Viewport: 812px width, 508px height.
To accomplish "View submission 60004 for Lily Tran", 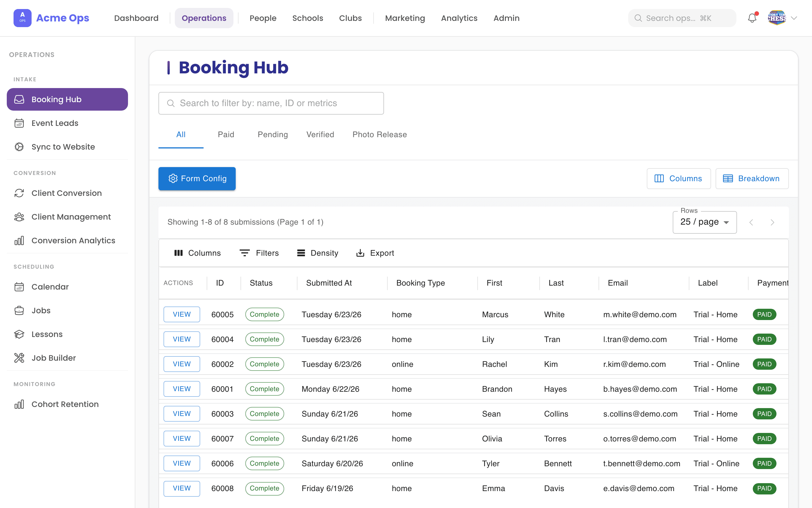I will point(182,339).
